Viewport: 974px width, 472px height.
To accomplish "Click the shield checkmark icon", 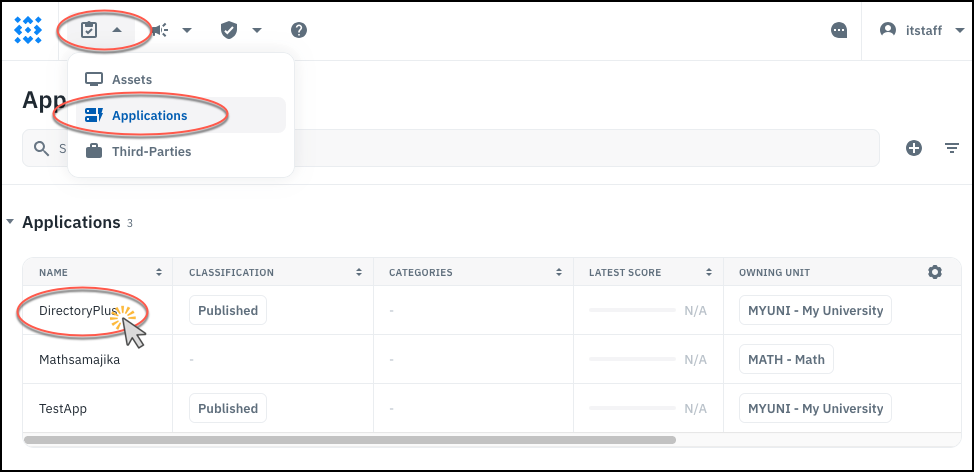I will (229, 30).
